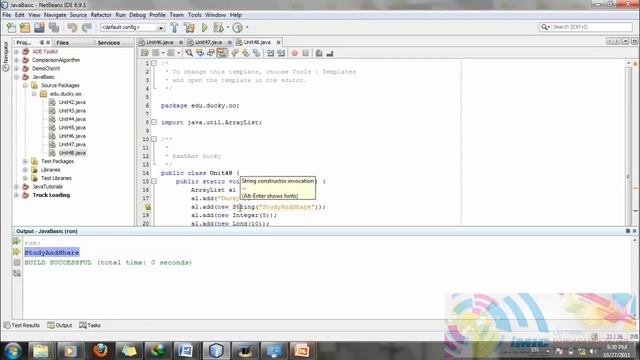The width and height of the screenshot is (640, 360).
Task: Click the Uncomment editor toolbar icon
Action: coord(330,53)
